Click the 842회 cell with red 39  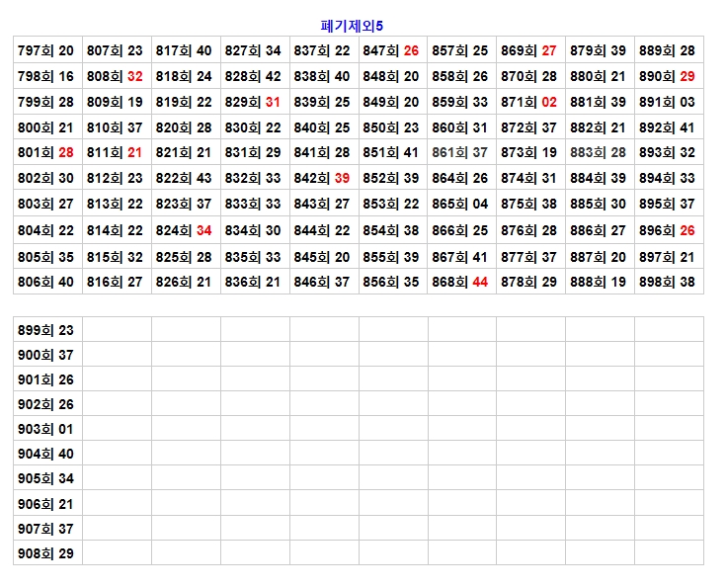(x=323, y=178)
